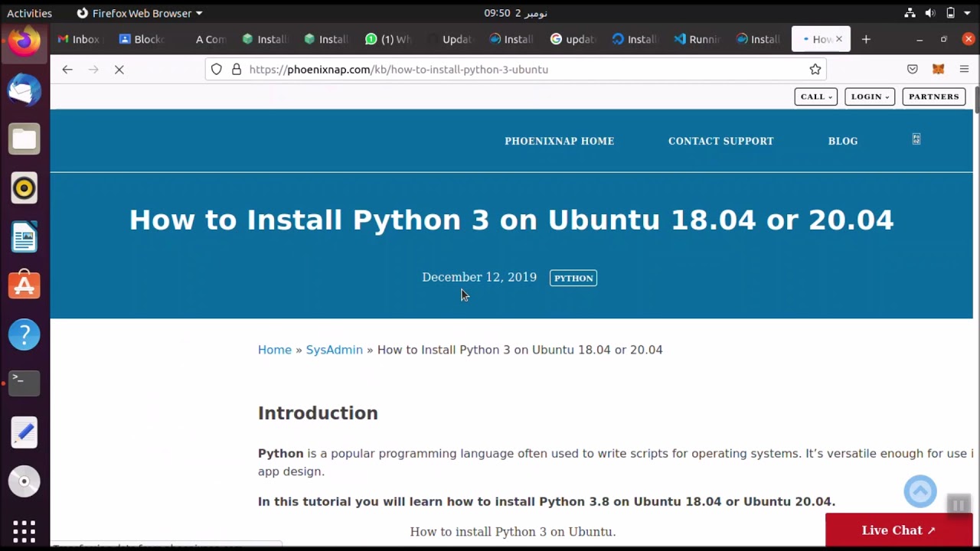Stop loading the page
980x551 pixels.
pos(119,70)
